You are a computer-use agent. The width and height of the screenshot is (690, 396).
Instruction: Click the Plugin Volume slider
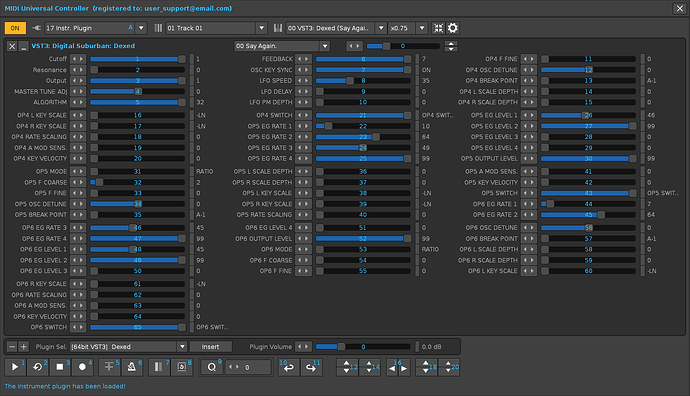363,347
